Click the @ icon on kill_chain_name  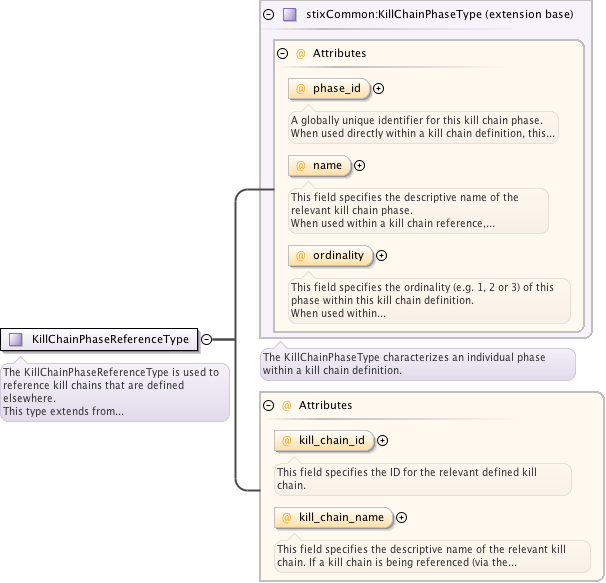click(286, 517)
